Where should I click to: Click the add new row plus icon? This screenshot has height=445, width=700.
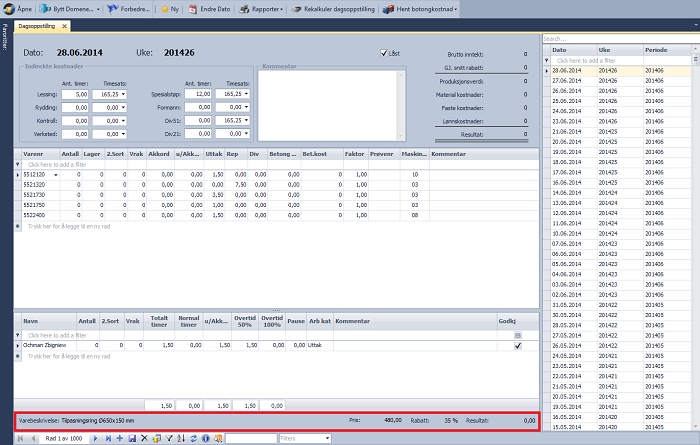click(119, 438)
